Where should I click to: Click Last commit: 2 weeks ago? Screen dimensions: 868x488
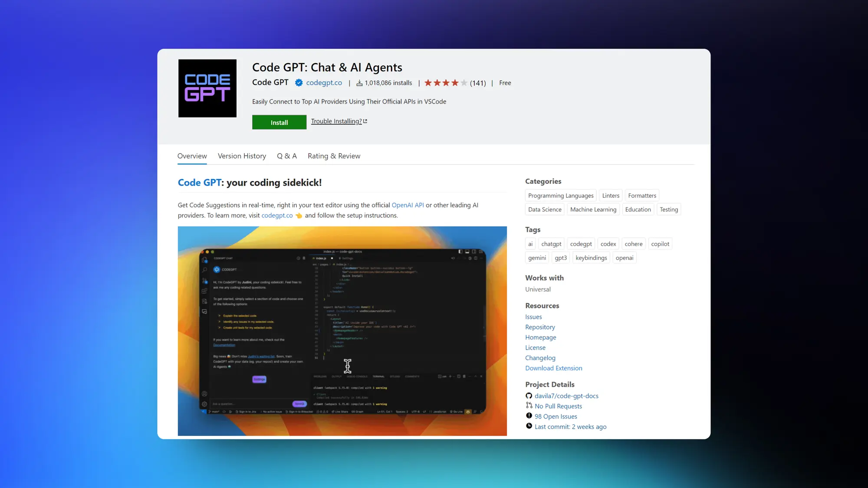(x=570, y=427)
